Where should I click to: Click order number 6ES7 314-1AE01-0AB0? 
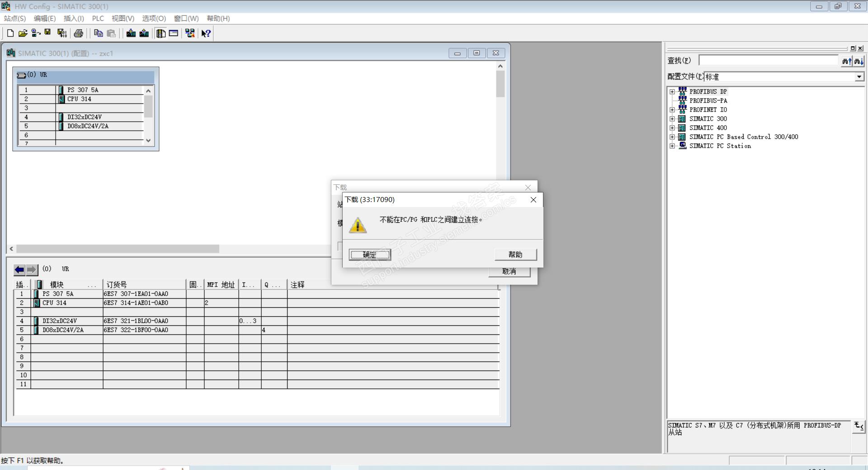coord(136,303)
